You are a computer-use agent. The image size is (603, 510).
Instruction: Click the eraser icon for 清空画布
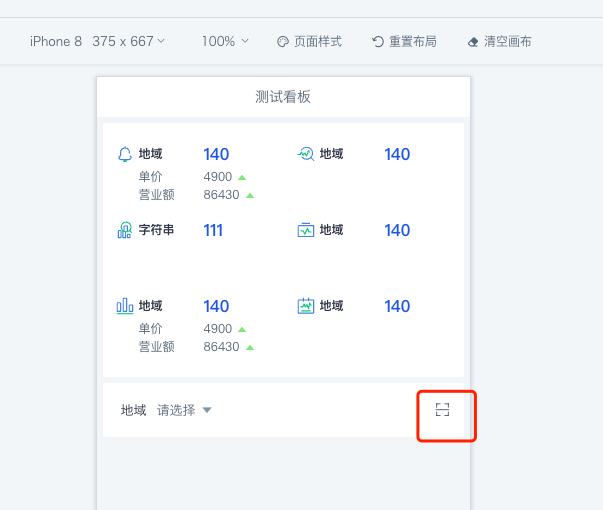(473, 42)
